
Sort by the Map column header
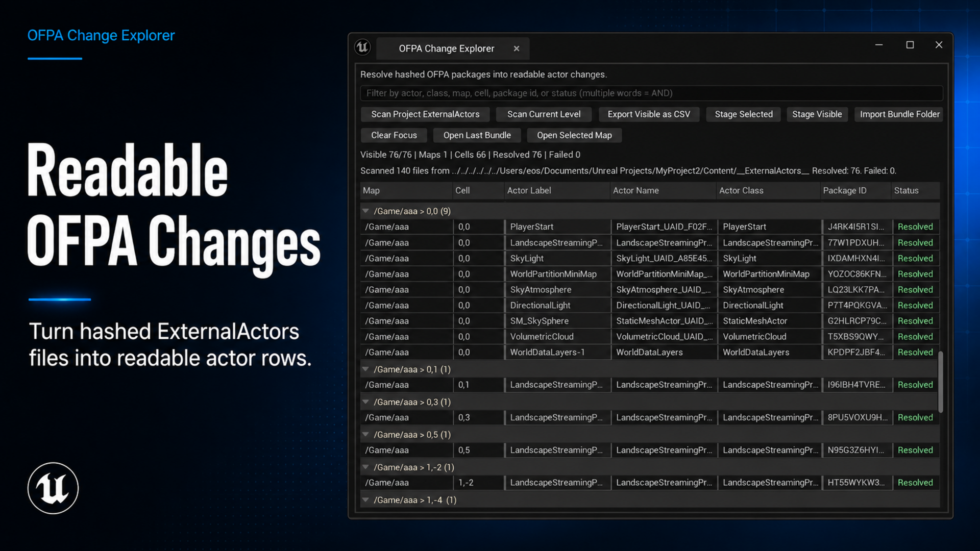click(406, 190)
